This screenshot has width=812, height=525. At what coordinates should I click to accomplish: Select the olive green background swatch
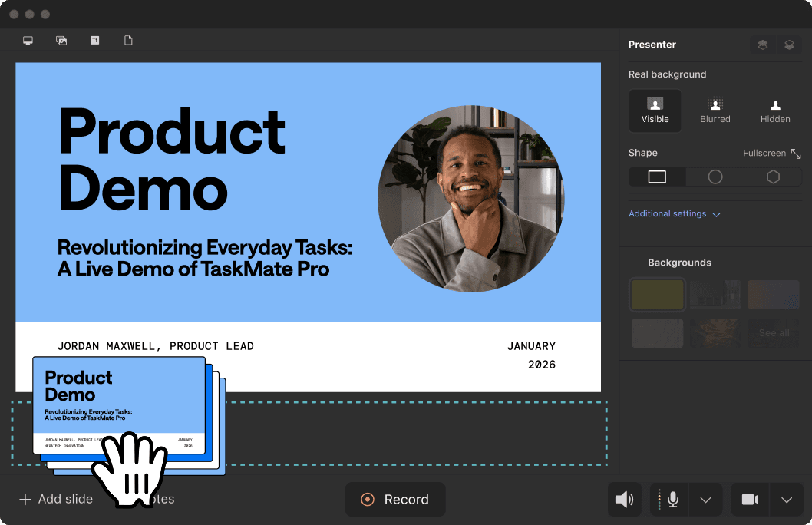(657, 294)
